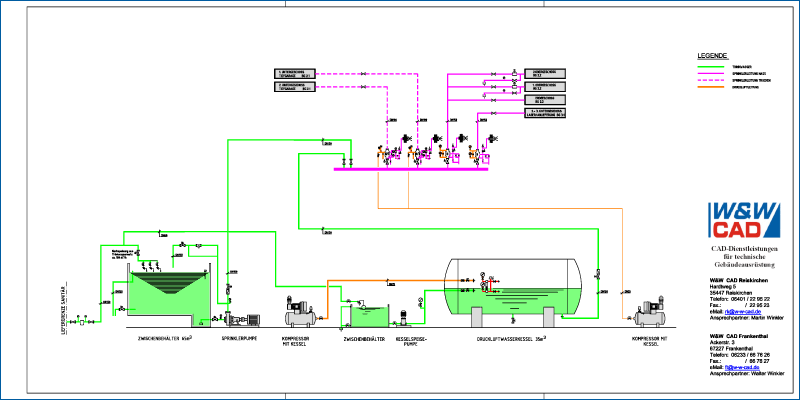Click the dashed magenta legend line
Viewport: 800px width, 400px height.
coord(711,80)
